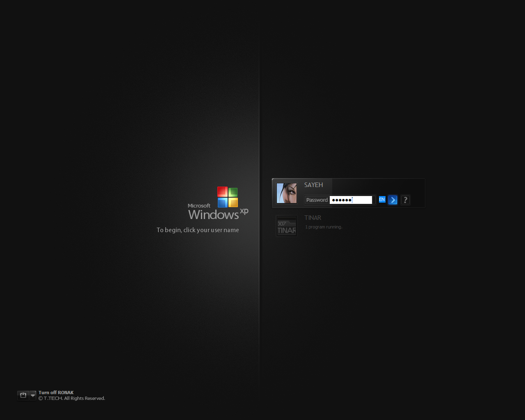
Task: Focus the Password input field
Action: tap(351, 200)
